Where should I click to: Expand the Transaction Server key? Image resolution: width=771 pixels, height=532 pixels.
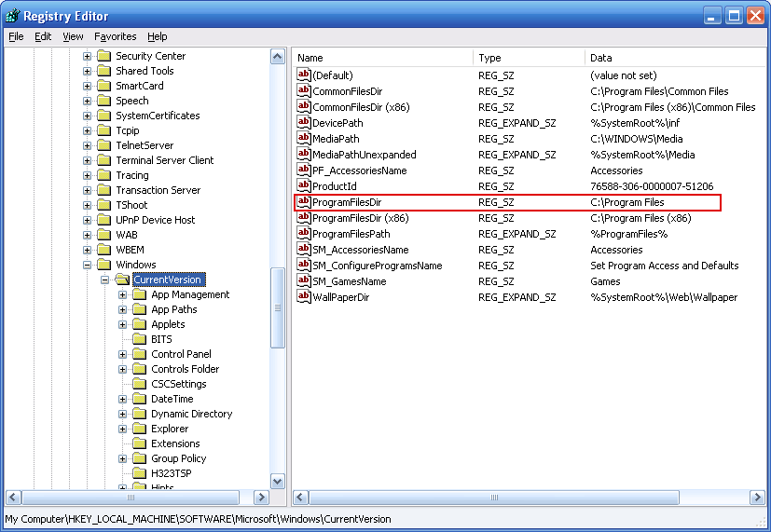[87, 190]
